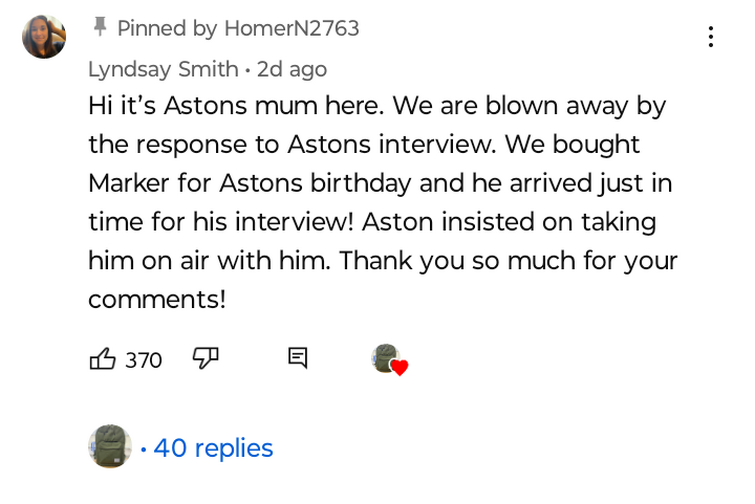Click the 370 like count
This screenshot has width=755, height=504.
[x=143, y=360]
